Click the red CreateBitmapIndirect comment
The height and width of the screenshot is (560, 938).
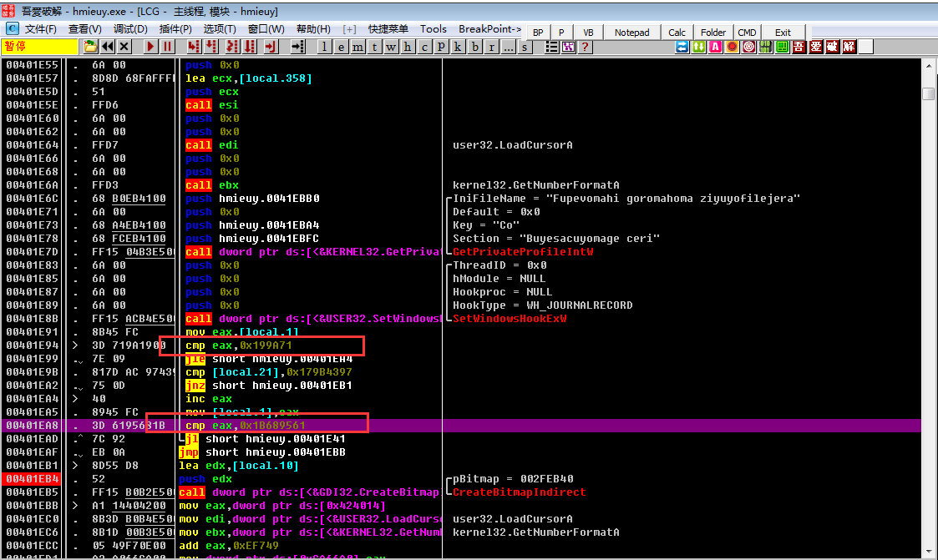click(x=519, y=492)
